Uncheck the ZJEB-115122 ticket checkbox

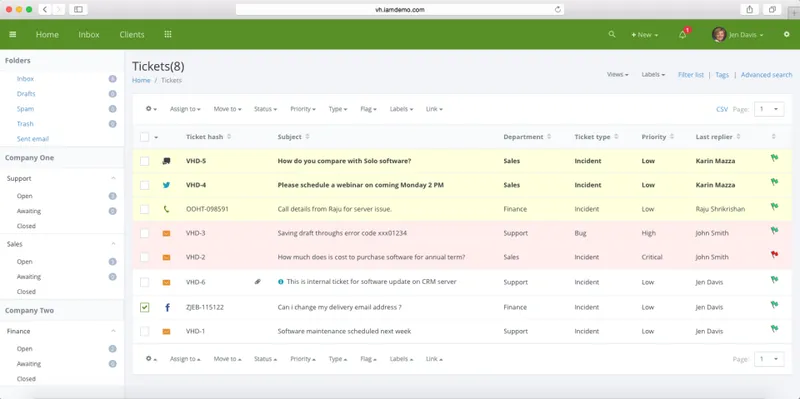click(x=144, y=307)
